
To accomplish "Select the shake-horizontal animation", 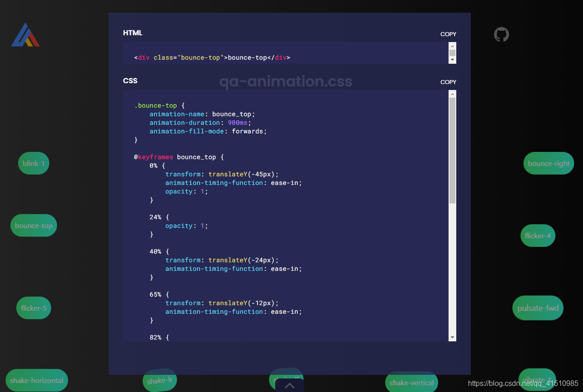I will click(37, 380).
